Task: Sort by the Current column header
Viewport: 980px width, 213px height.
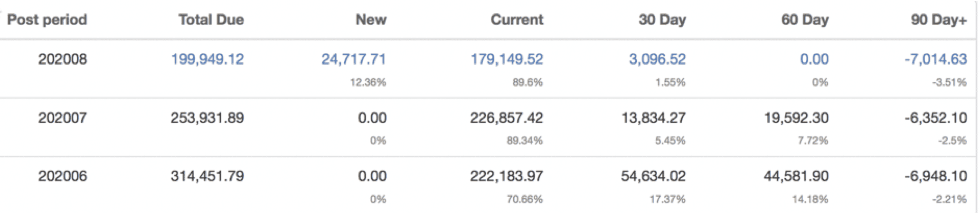Action: (517, 19)
